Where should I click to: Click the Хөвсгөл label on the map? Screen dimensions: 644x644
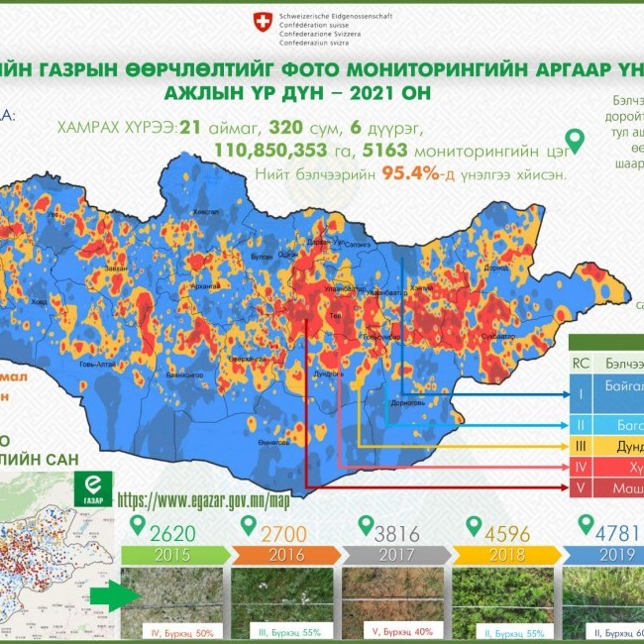(206, 212)
